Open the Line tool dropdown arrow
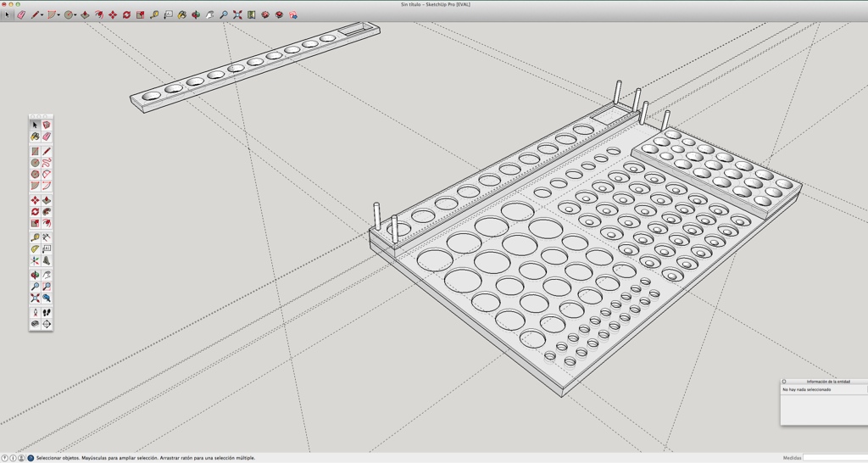This screenshot has width=868, height=463. click(x=42, y=15)
